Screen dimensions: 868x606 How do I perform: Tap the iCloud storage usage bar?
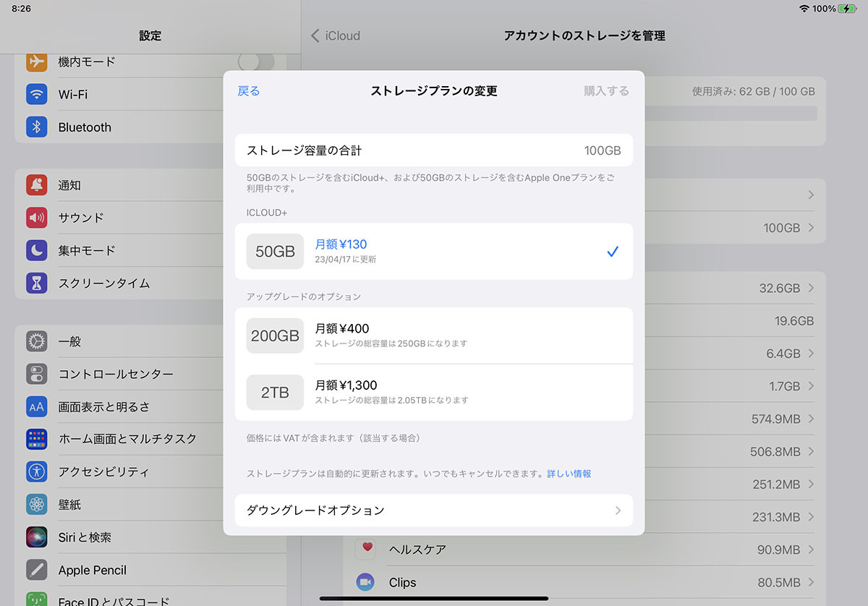click(x=731, y=114)
